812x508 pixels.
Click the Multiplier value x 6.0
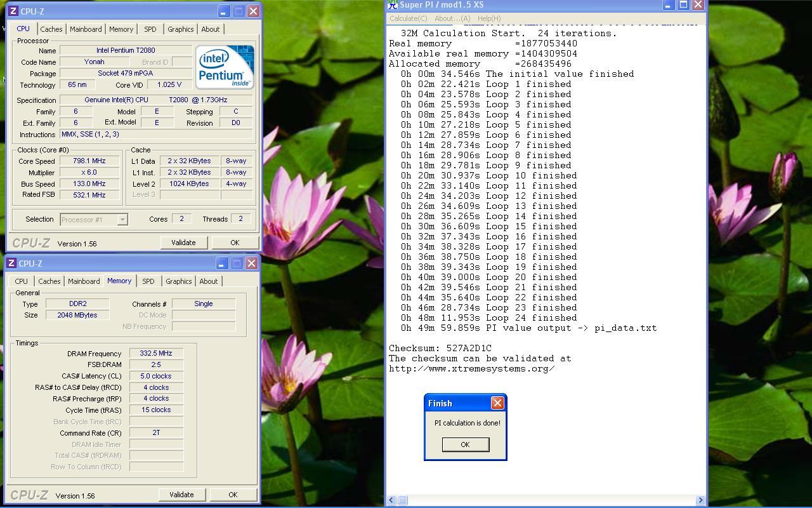coord(89,172)
